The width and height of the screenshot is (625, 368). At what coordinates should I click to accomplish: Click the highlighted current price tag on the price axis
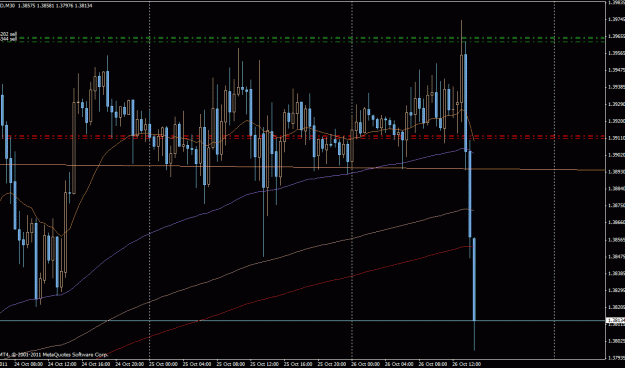615,320
